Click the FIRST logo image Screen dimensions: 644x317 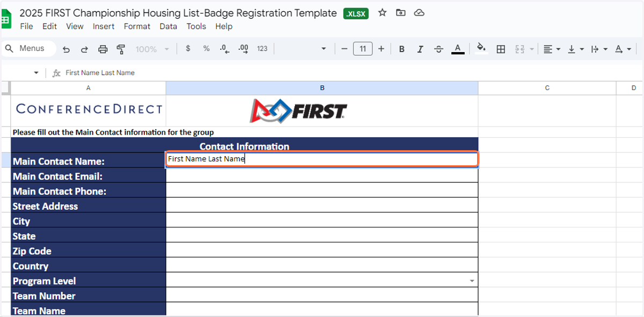click(x=298, y=110)
